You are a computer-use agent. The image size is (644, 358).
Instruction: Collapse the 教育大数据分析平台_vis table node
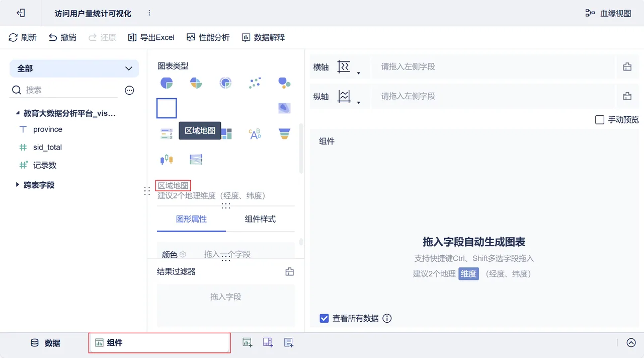[18, 114]
